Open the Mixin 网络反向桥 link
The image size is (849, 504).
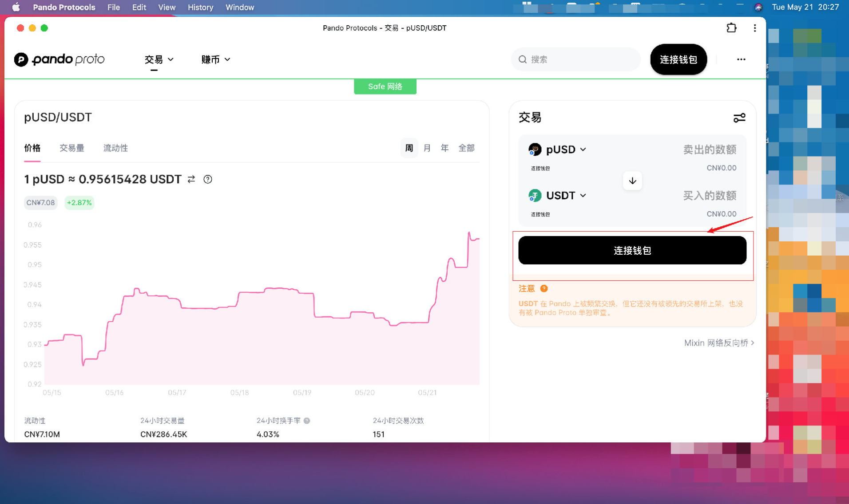tap(718, 343)
